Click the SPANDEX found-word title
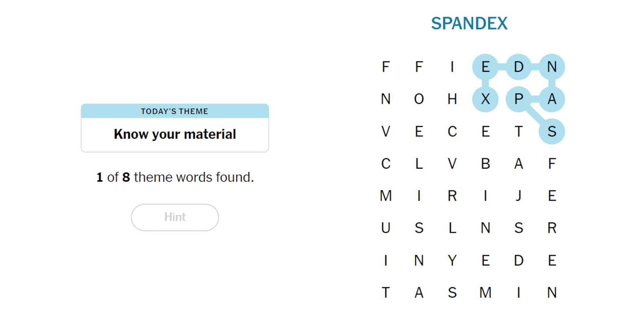Screen dimensions: 644x322 click(469, 23)
